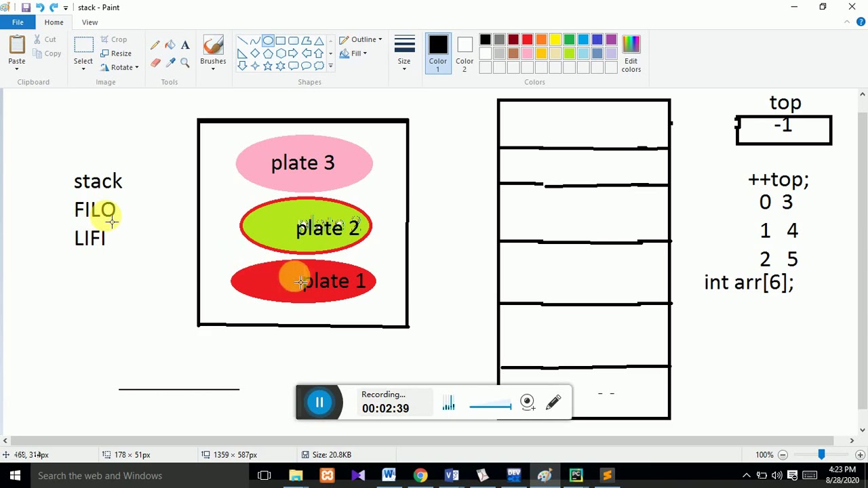
Task: Adjust the zoom slider handle
Action: coord(821,455)
